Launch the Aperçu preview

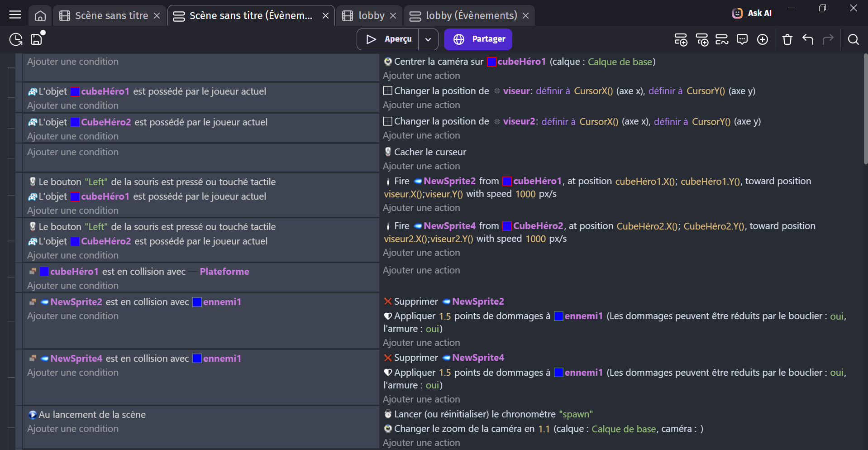tap(389, 39)
